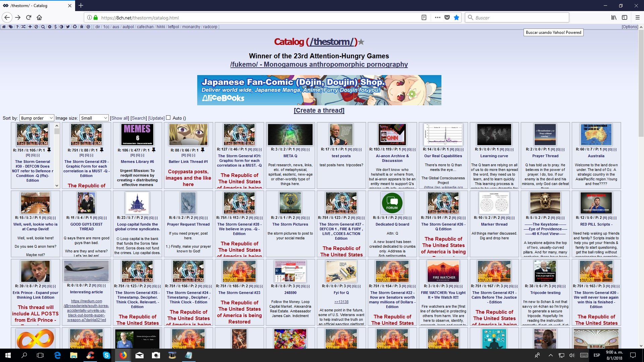644x362 pixels.
Task: Open Microsoft Edge from the taskbar
Action: 57,355
